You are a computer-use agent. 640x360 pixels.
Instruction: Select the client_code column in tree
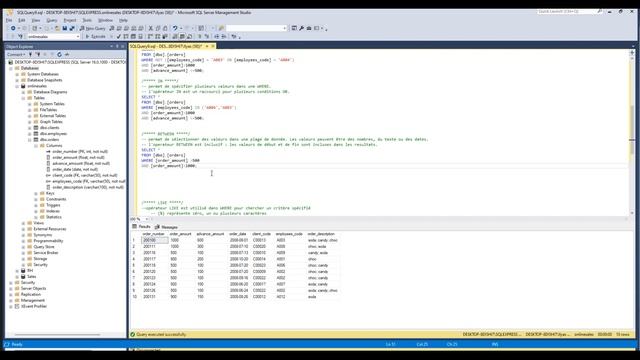pyautogui.click(x=84, y=175)
